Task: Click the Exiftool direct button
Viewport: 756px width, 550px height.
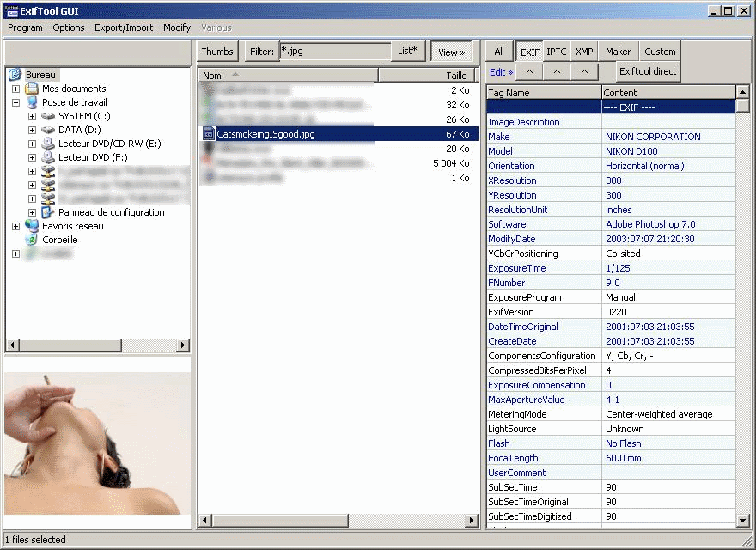Action: pyautogui.click(x=648, y=71)
